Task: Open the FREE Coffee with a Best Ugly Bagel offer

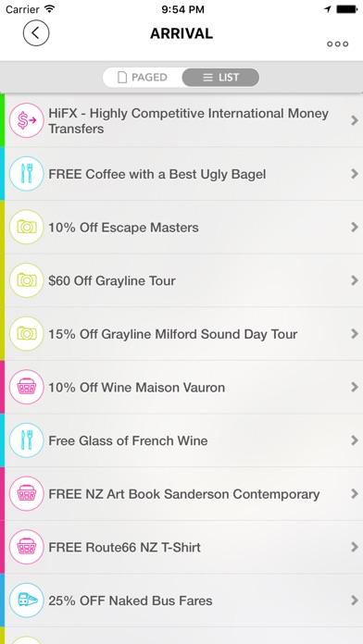Action: [181, 174]
